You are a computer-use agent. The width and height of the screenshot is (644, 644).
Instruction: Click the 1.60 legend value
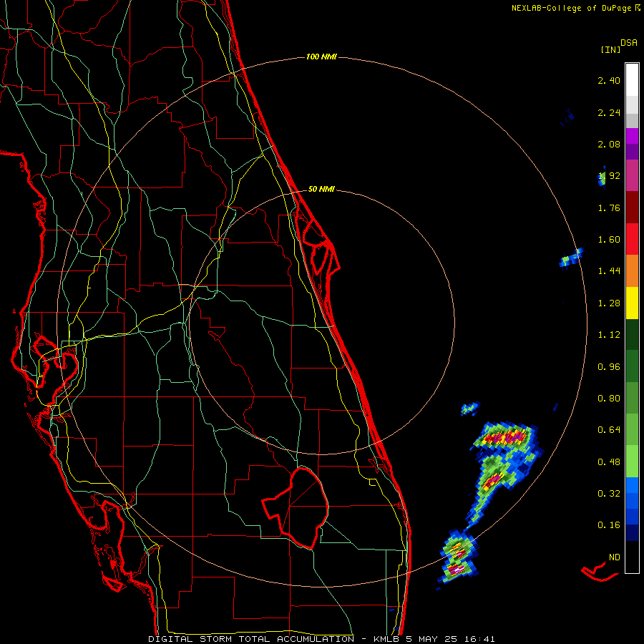609,240
